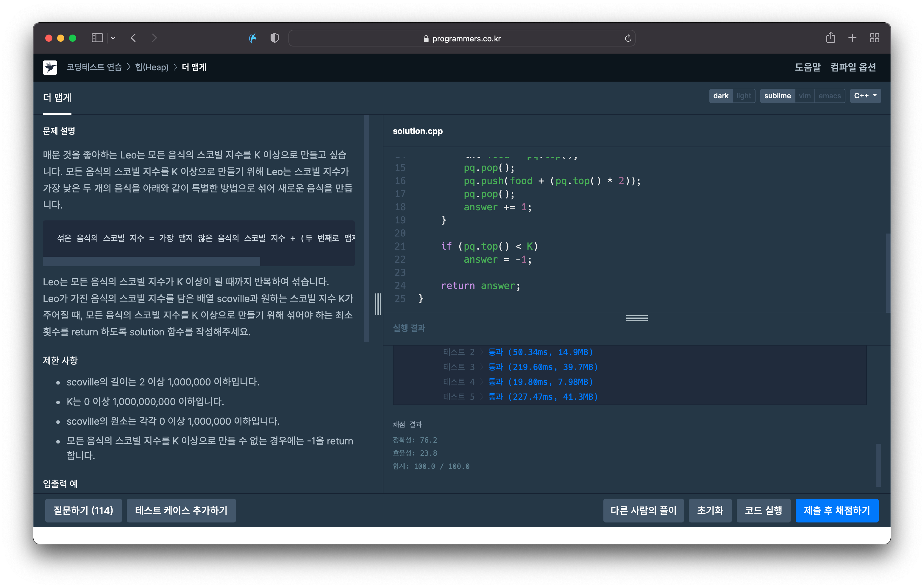Go back with the left arrow
The image size is (924, 588).
(x=133, y=38)
